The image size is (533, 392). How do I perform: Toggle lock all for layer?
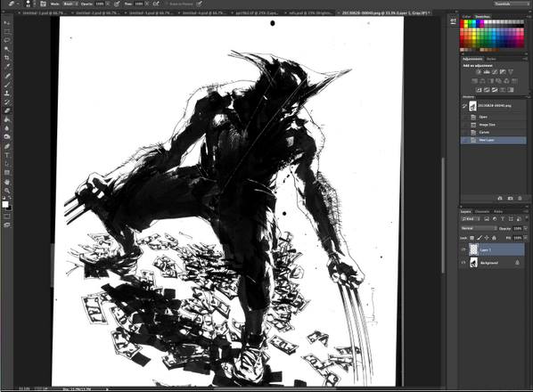pos(495,238)
